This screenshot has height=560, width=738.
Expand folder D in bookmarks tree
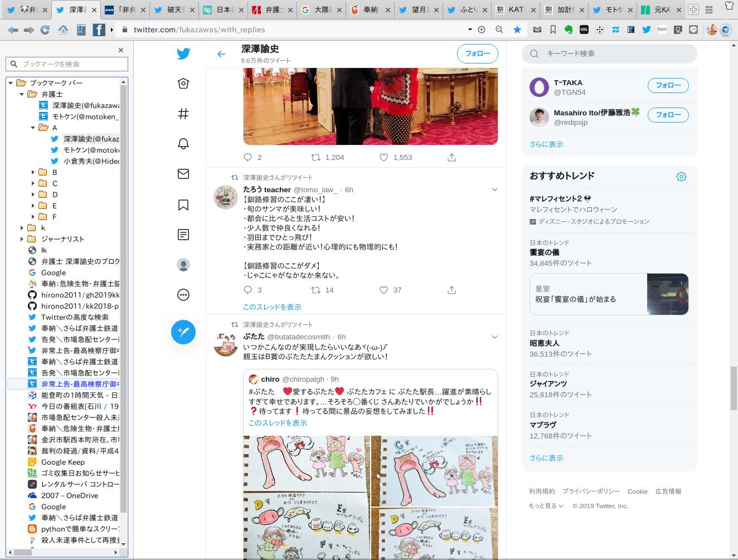coord(33,194)
